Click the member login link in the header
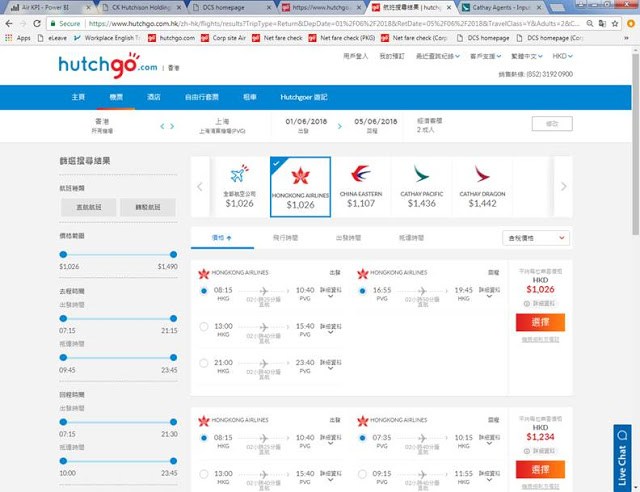The image size is (640, 492). 356,56
